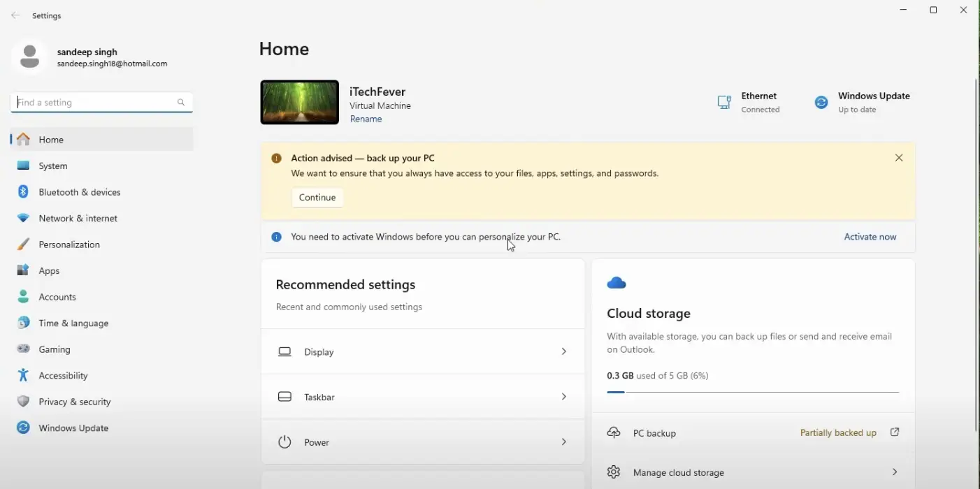
Task: Open Bluetooth & devices settings
Action: [x=102, y=192]
